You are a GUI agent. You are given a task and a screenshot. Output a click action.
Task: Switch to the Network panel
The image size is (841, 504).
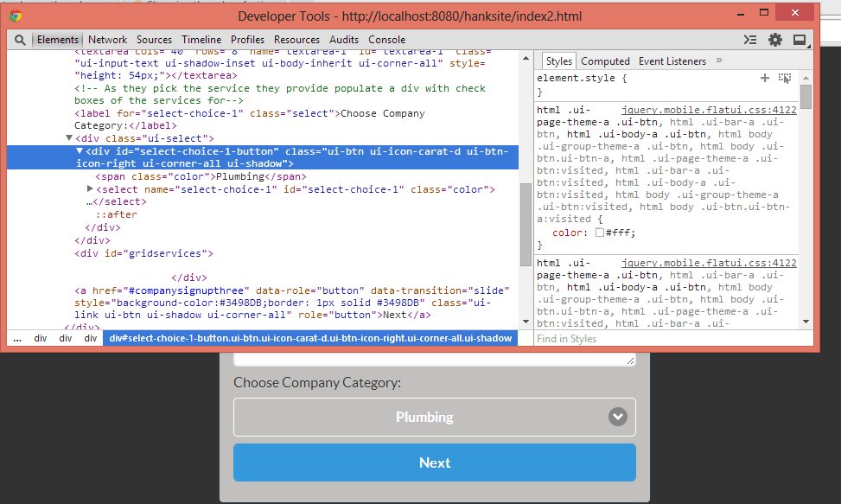tap(107, 39)
